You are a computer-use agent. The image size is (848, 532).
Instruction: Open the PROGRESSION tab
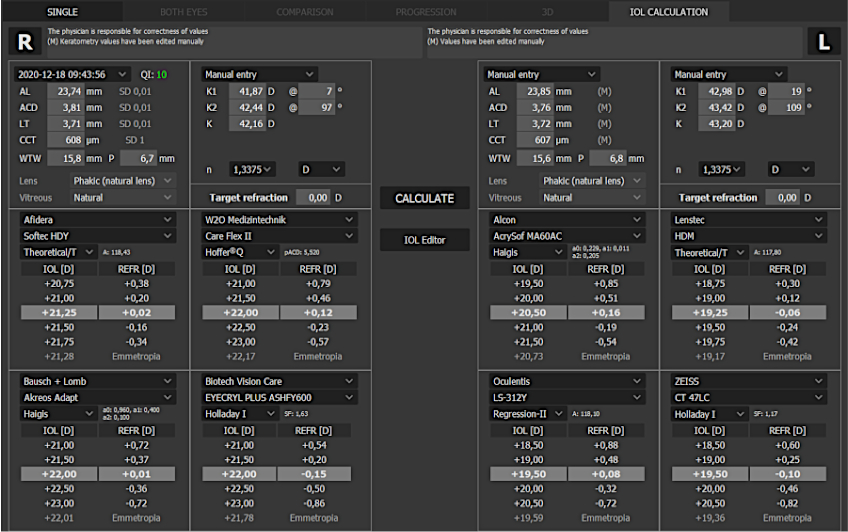426,12
